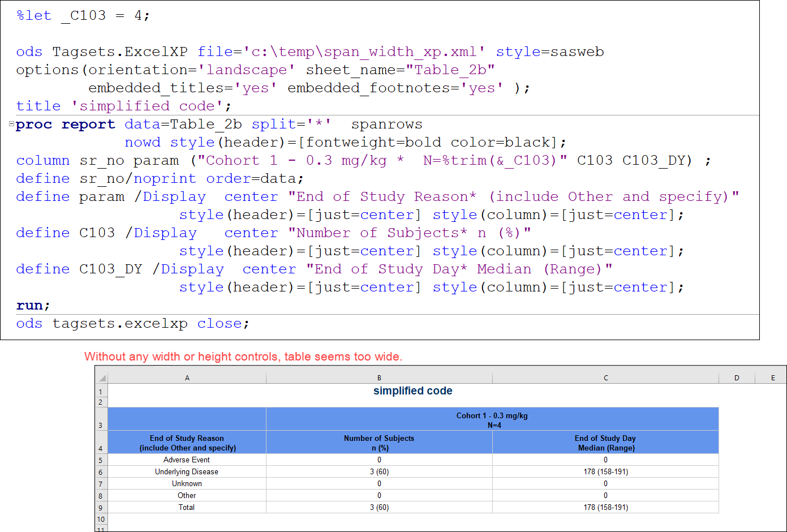
Task: Select the 'Cohort 1 - 0.3 mg/kg' merged header cell
Action: pos(492,419)
